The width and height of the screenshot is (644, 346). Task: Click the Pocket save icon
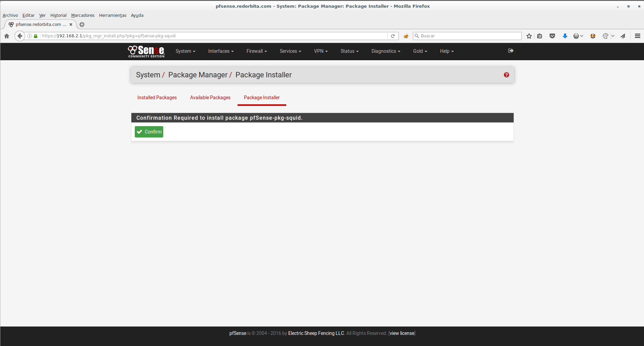coord(552,36)
